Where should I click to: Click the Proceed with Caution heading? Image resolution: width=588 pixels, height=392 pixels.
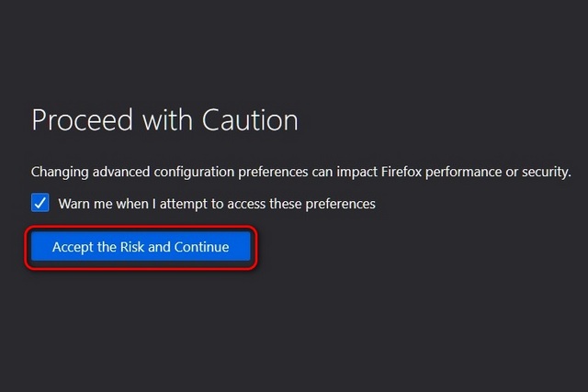tap(164, 121)
